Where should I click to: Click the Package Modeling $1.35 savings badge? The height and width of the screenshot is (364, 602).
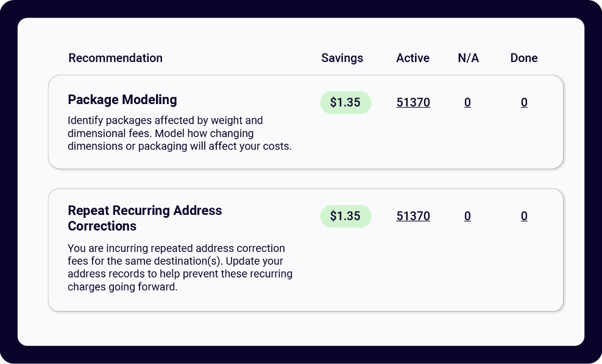tap(345, 103)
